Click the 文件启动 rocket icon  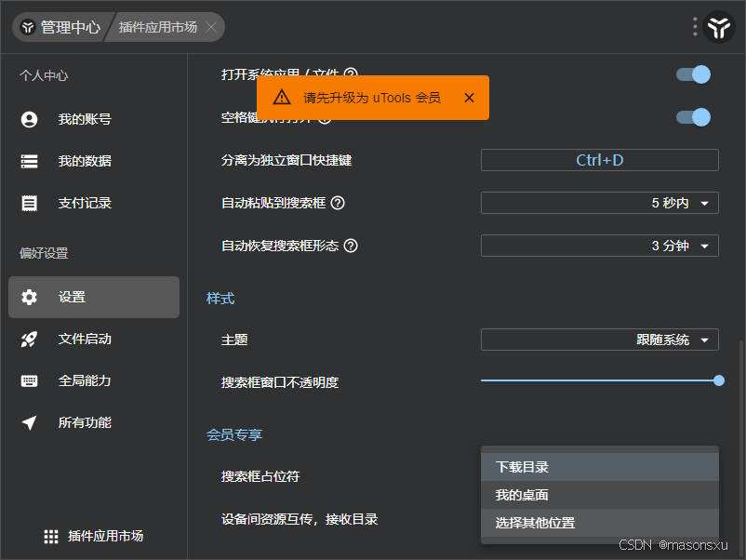click(x=29, y=339)
